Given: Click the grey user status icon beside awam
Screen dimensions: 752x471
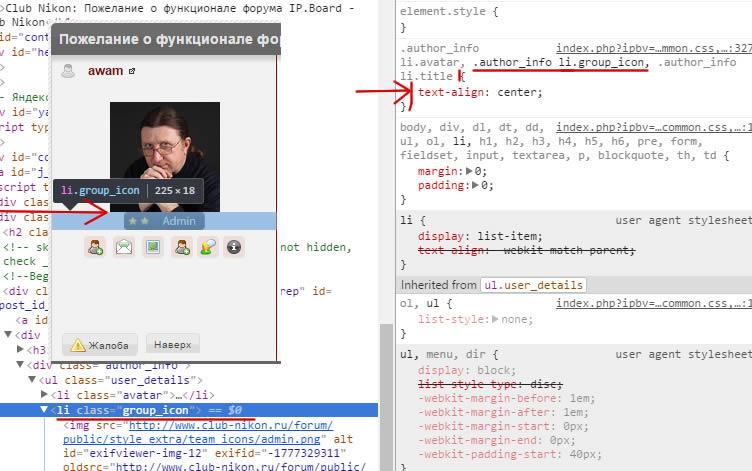Looking at the screenshot, I should 68,71.
